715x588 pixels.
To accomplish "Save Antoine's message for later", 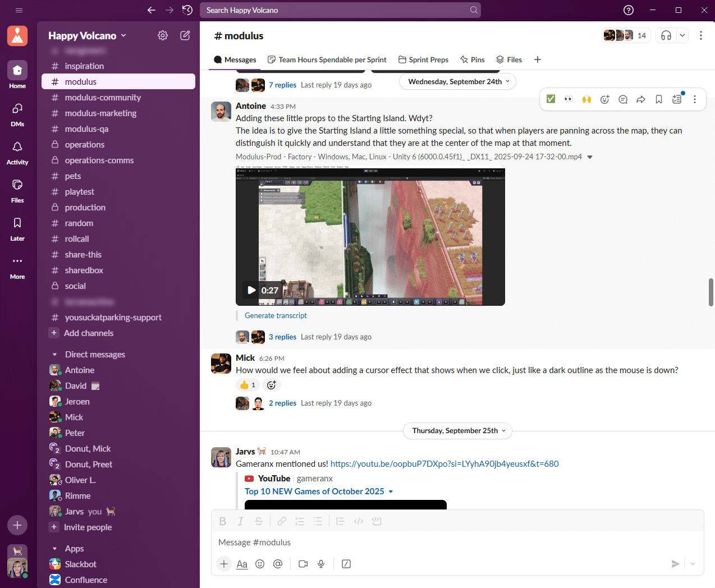I will coord(659,99).
